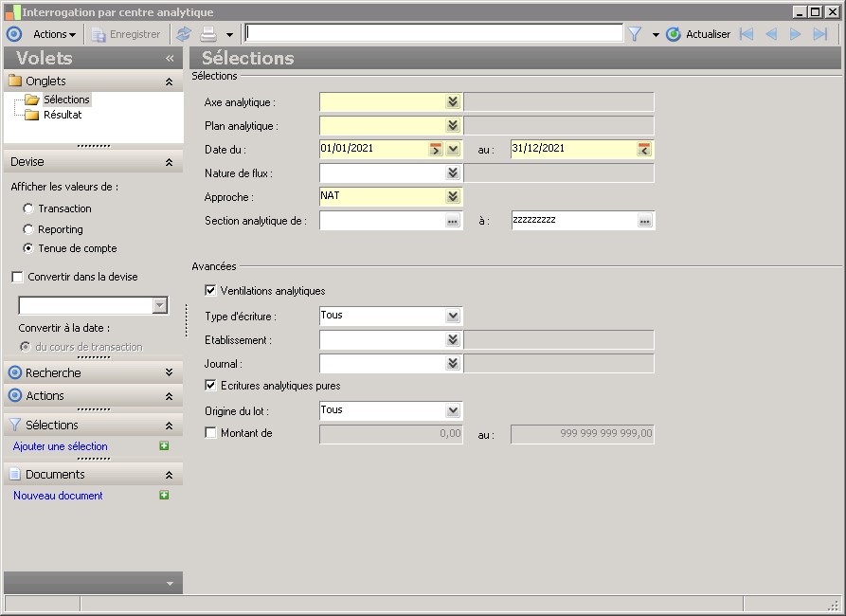Screen dimensions: 846x616
Task: Click the toolbar search input field
Action: pos(433,33)
